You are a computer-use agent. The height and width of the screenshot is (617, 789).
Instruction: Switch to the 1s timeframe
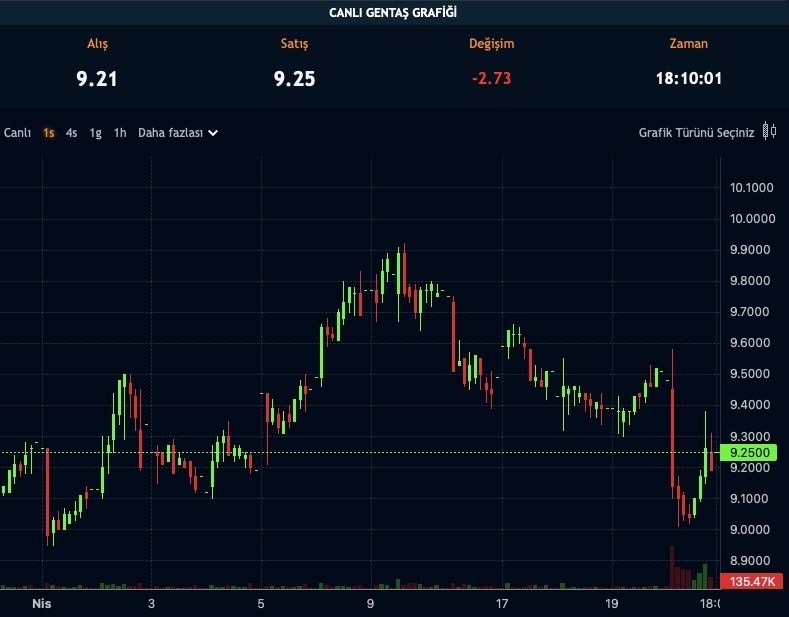[49, 133]
